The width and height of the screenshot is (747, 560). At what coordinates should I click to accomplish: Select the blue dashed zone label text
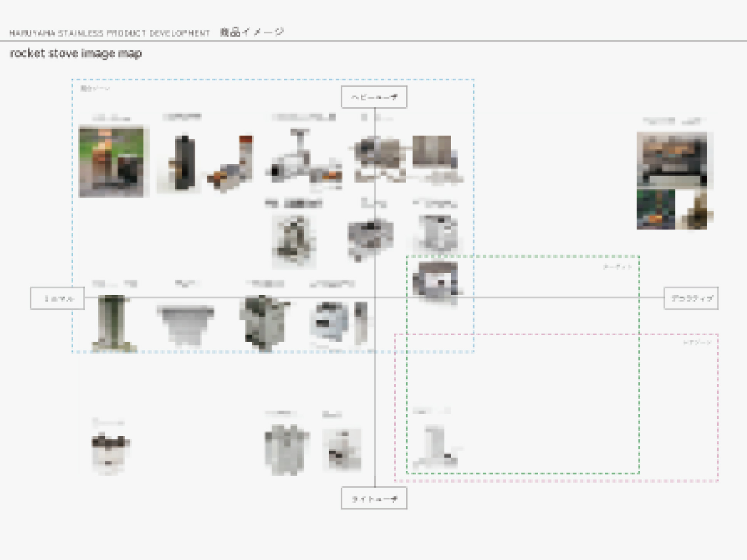(95, 89)
